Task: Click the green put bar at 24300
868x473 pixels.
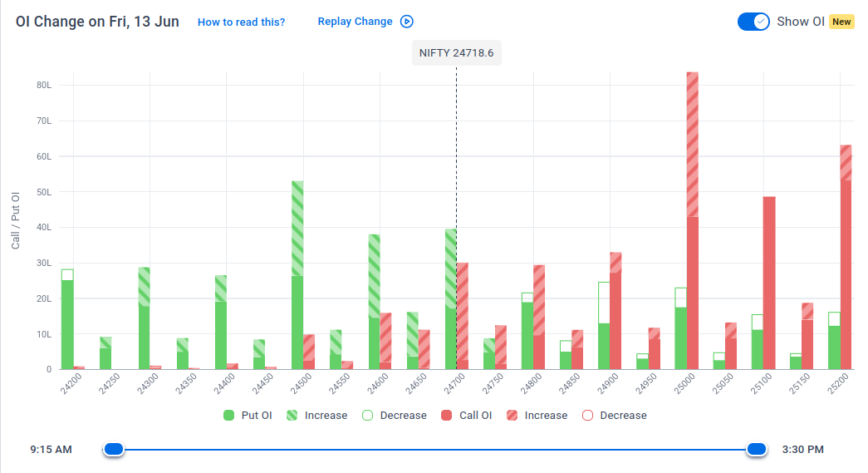Action: 144,318
